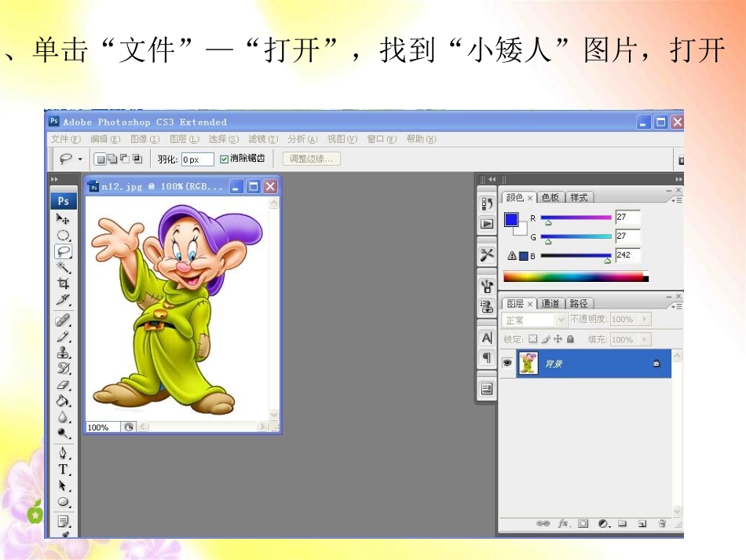Open the Layers panel options menu

(676, 306)
